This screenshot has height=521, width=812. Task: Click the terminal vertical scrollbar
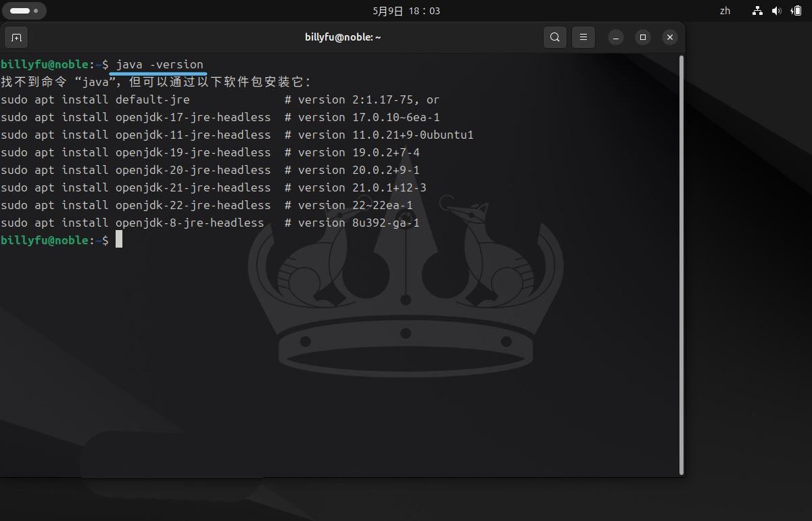point(681,264)
